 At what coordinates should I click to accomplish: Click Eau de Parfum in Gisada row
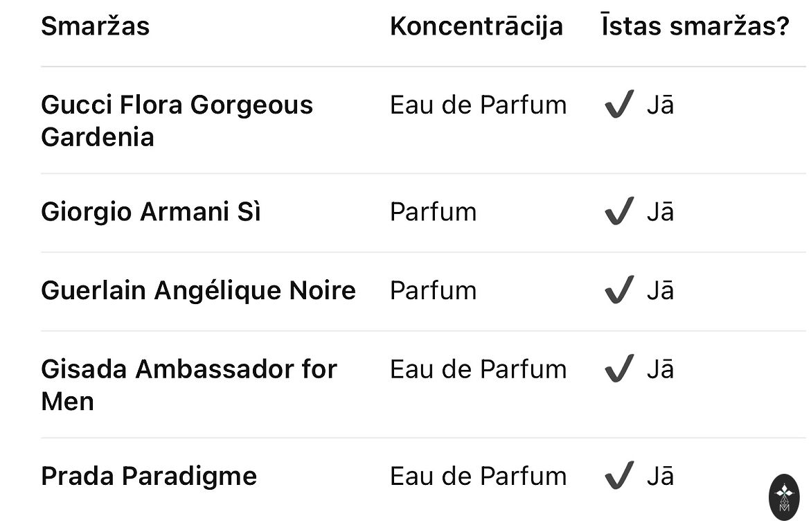pyautogui.click(x=478, y=369)
